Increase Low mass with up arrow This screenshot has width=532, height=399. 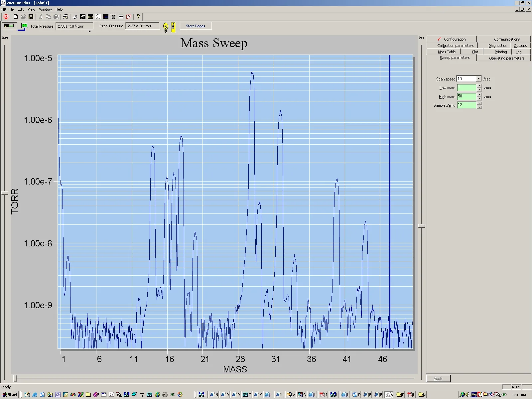(x=479, y=86)
